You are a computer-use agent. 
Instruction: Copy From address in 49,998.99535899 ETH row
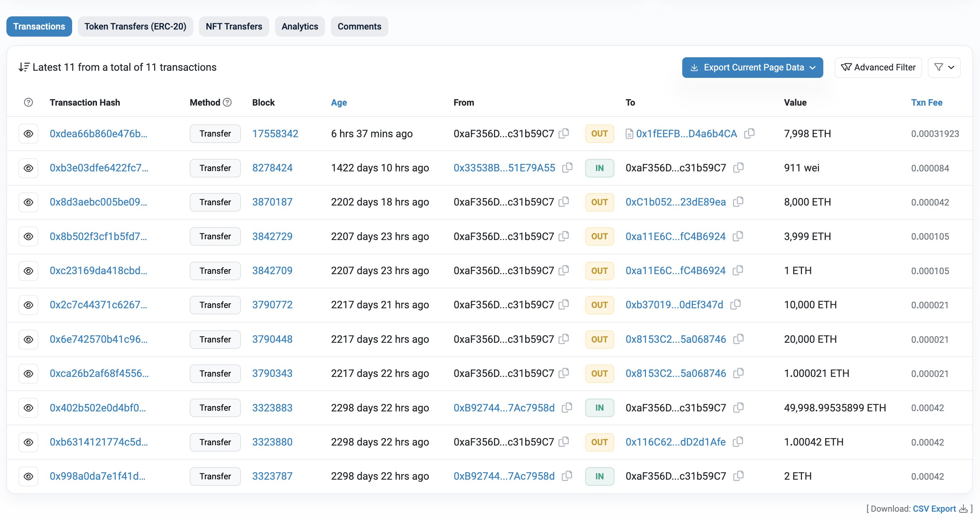567,408
